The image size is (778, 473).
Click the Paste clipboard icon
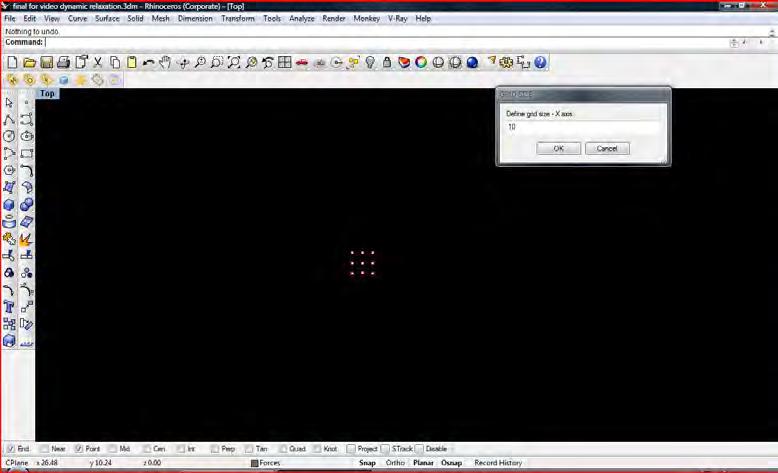point(131,63)
